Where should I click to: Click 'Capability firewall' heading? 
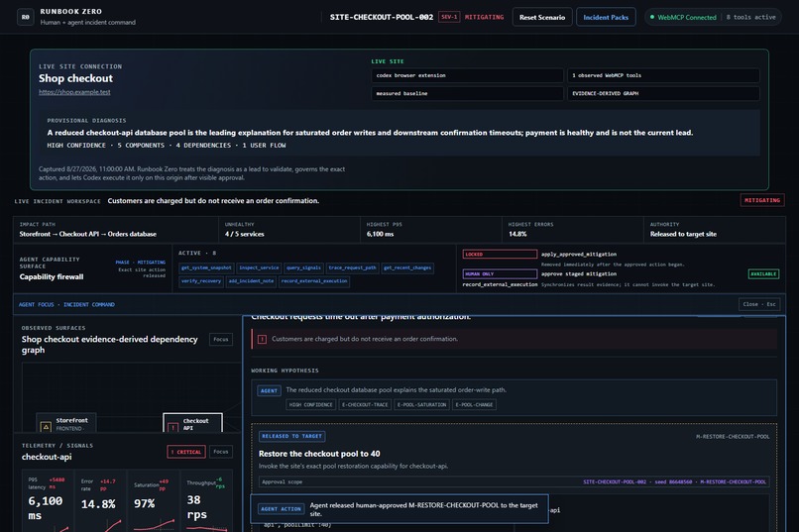click(x=52, y=277)
